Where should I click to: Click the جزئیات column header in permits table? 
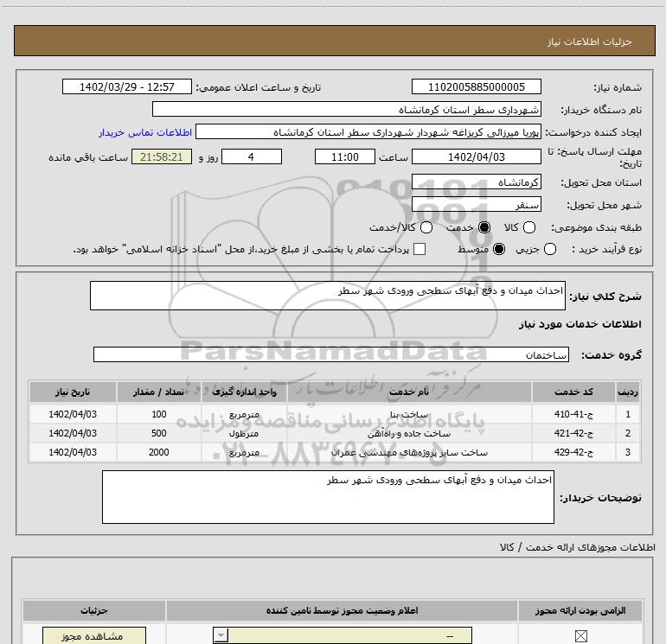pos(94,610)
